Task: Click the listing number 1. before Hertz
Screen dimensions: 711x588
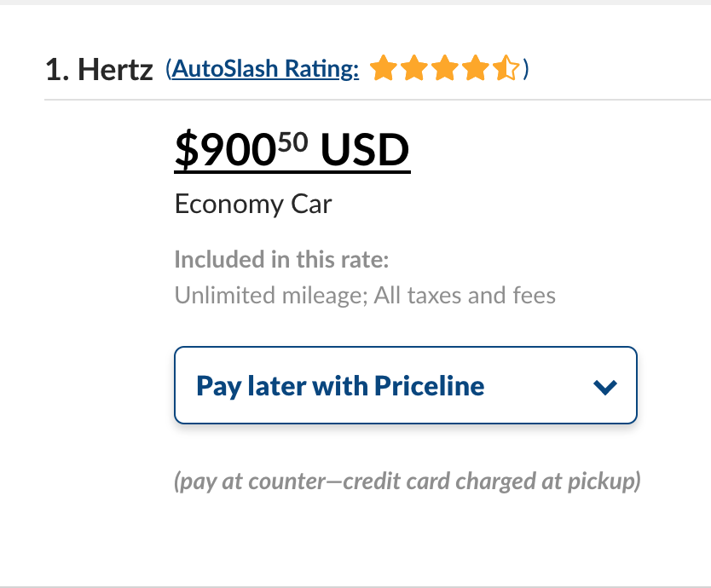Action: [x=57, y=70]
